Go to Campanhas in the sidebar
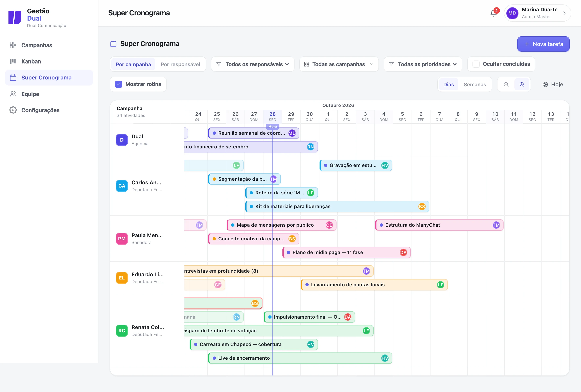The width and height of the screenshot is (581, 392). pyautogui.click(x=49, y=45)
